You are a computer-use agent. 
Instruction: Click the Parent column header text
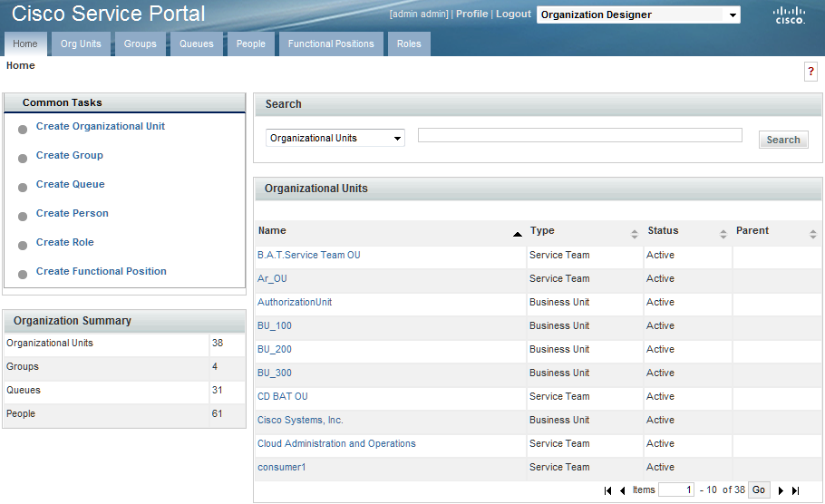[x=752, y=230]
